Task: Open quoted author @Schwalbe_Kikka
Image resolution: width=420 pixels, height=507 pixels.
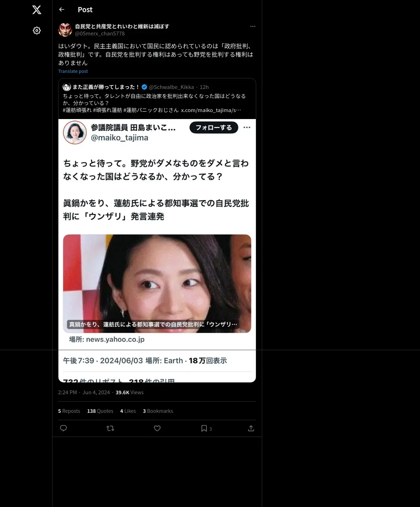Action: coord(171,87)
